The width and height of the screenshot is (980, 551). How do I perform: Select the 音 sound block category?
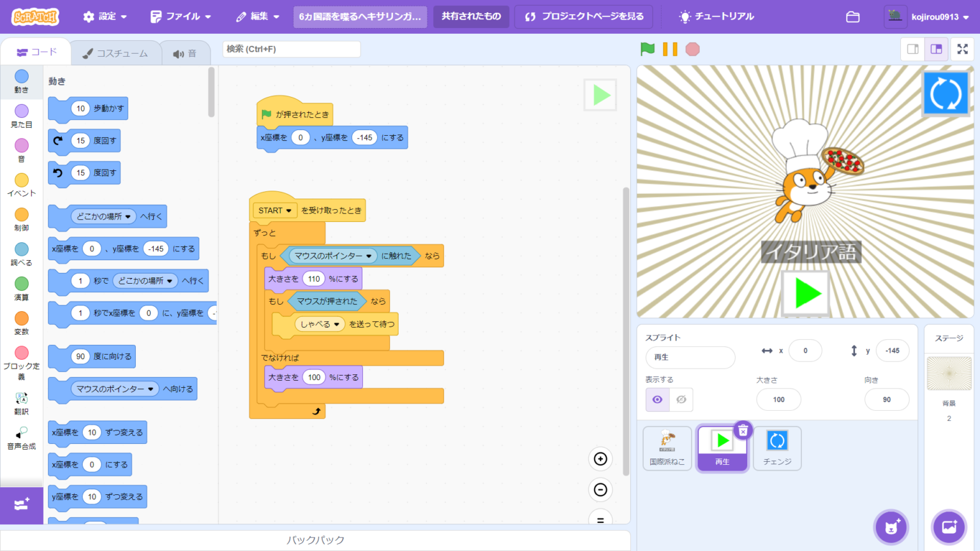click(22, 151)
